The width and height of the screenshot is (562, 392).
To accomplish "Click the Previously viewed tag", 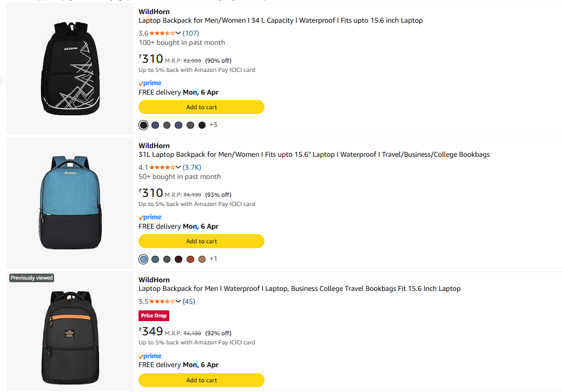I will coord(32,278).
